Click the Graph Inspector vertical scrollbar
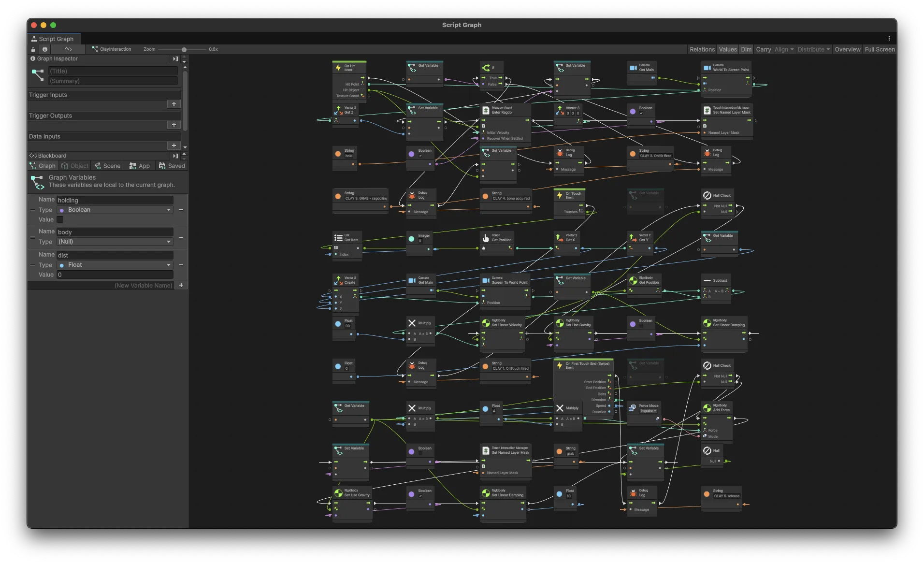This screenshot has height=564, width=924. tap(185, 101)
